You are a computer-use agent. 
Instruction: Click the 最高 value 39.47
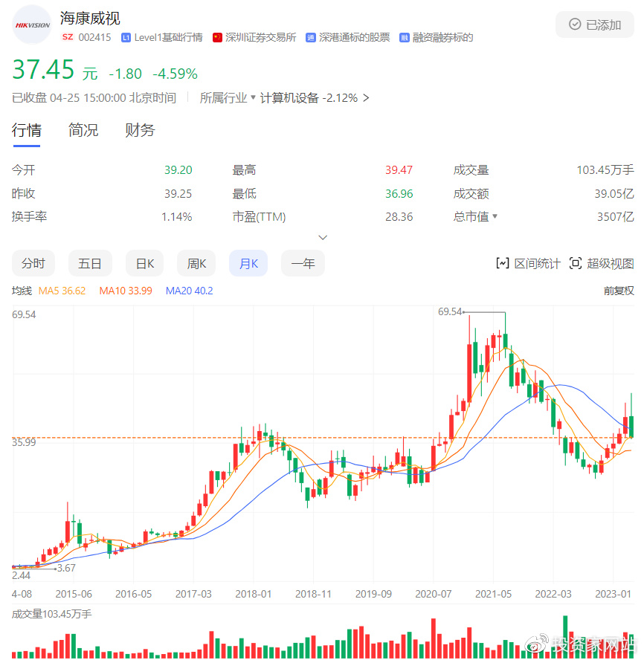(399, 170)
